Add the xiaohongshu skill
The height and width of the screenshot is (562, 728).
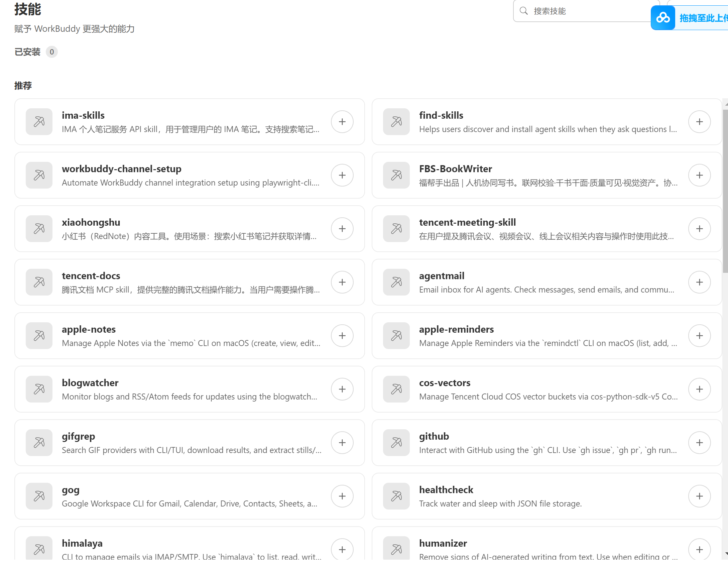click(342, 229)
